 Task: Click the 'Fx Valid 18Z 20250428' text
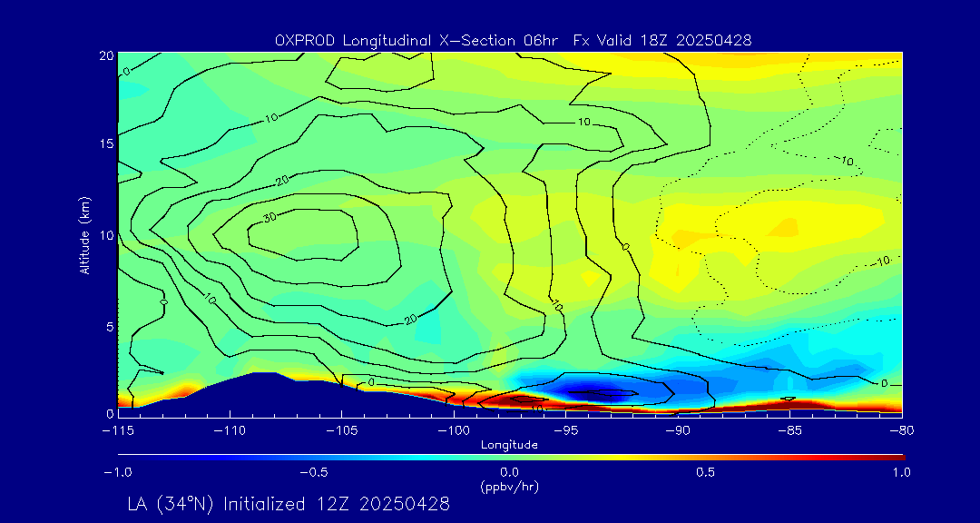pos(663,41)
